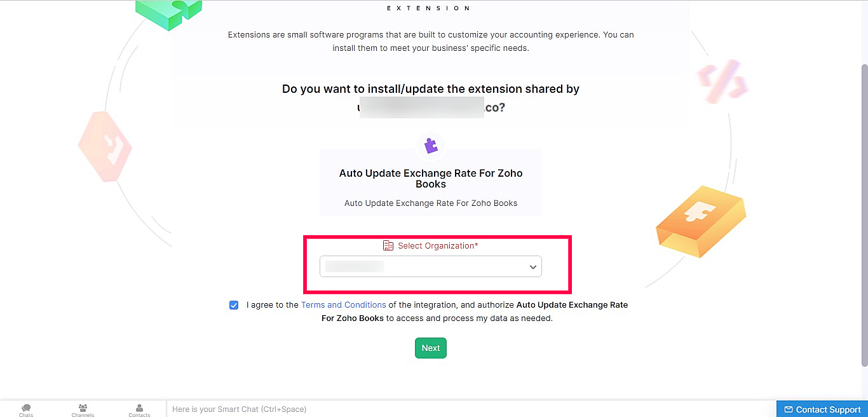868x417 pixels.
Task: Click the Select Organization label
Action: point(438,245)
